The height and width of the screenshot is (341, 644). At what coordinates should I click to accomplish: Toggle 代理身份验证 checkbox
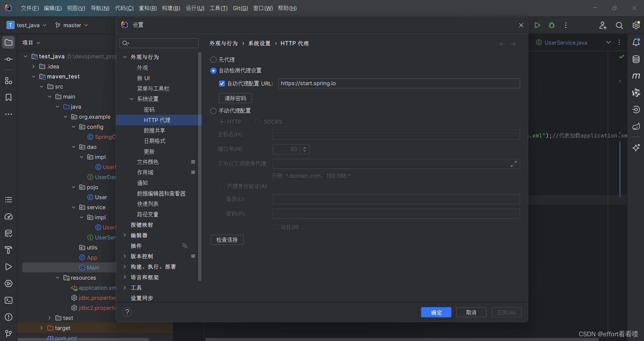222,186
